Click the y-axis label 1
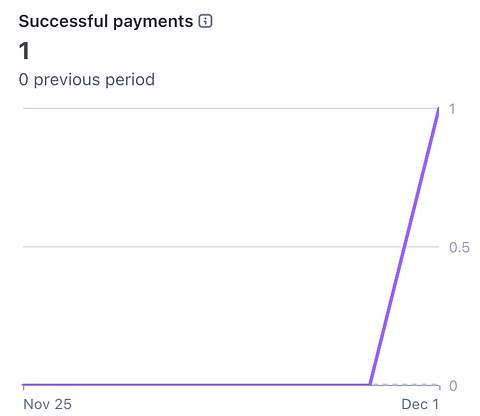 (x=452, y=109)
